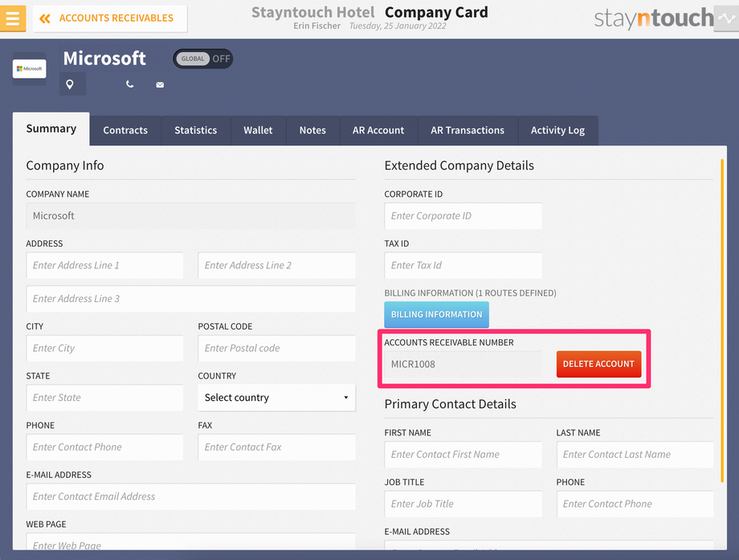The image size is (739, 560).
Task: Click the State input field
Action: tap(104, 398)
